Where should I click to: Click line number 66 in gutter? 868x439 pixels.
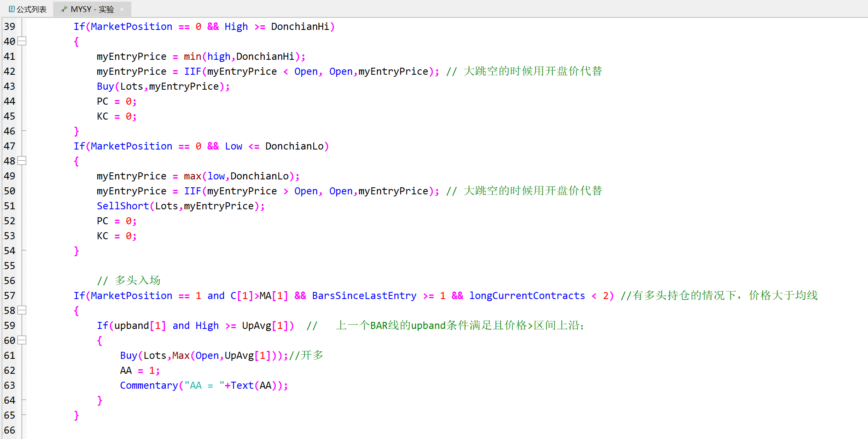coord(10,430)
